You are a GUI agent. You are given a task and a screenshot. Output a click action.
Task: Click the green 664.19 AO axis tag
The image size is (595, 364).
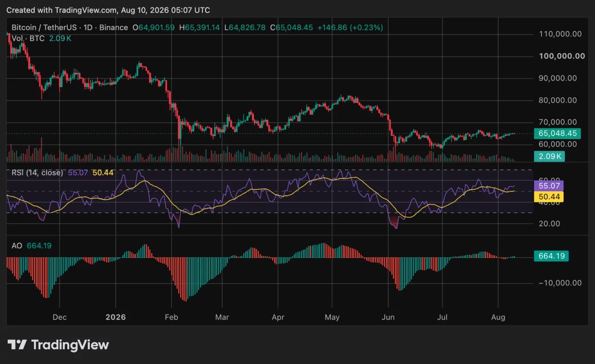pos(551,256)
